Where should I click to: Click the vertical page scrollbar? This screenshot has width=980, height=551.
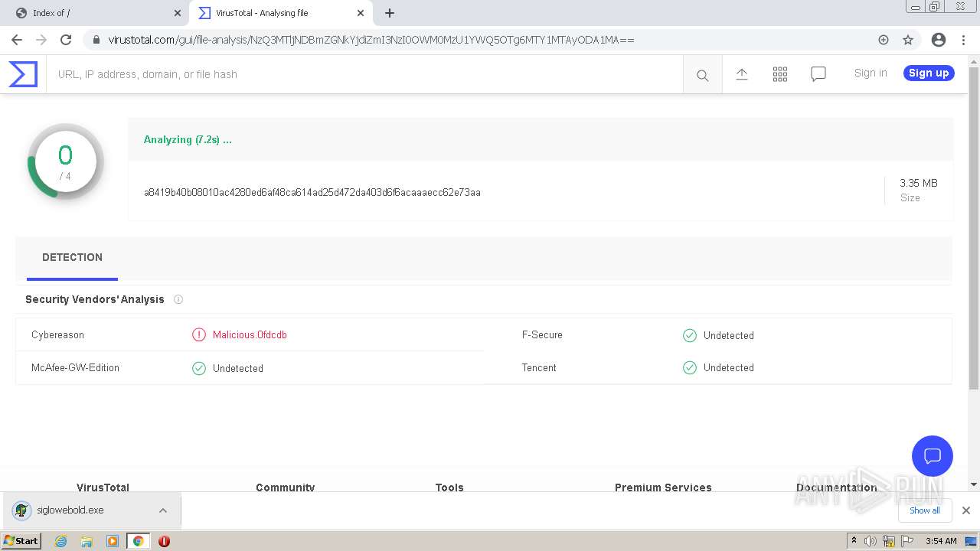coord(974,230)
